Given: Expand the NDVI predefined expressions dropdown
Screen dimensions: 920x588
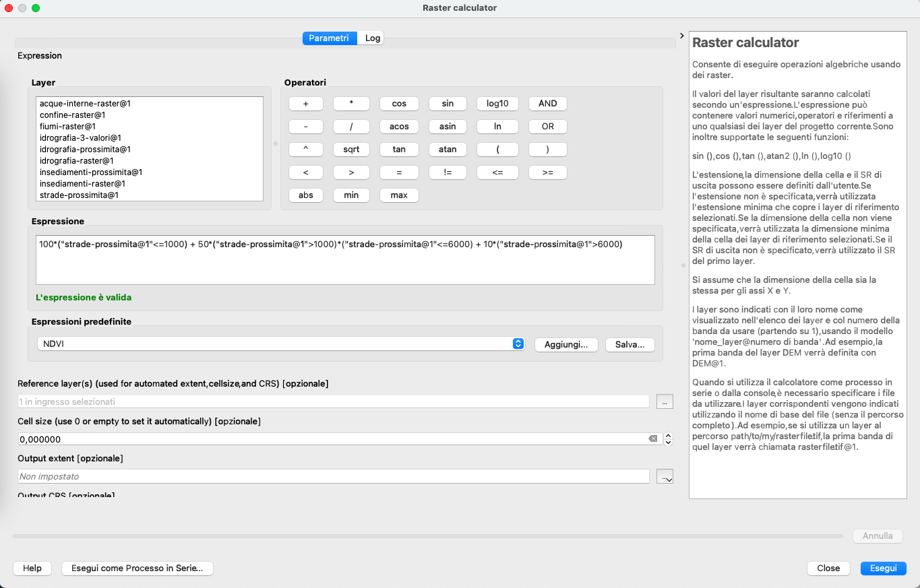Looking at the screenshot, I should [x=518, y=344].
